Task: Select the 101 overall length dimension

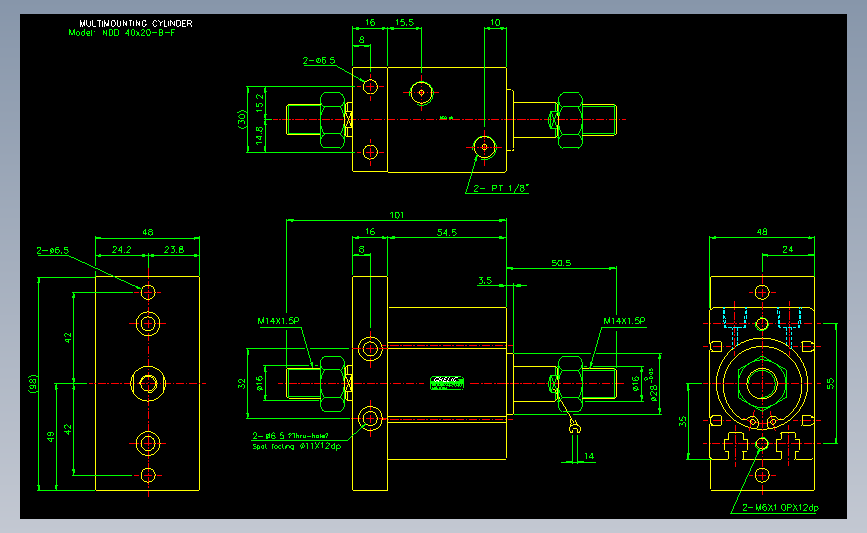Action: click(x=396, y=215)
